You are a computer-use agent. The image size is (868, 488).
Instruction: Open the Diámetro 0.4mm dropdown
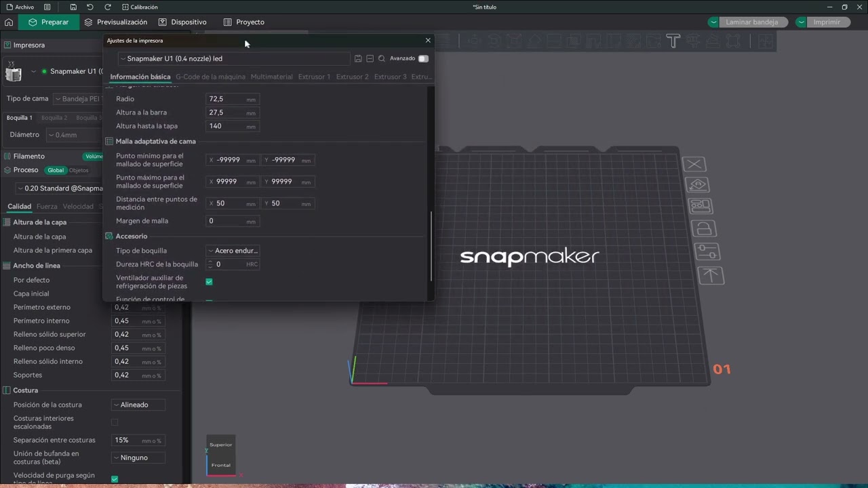(74, 135)
